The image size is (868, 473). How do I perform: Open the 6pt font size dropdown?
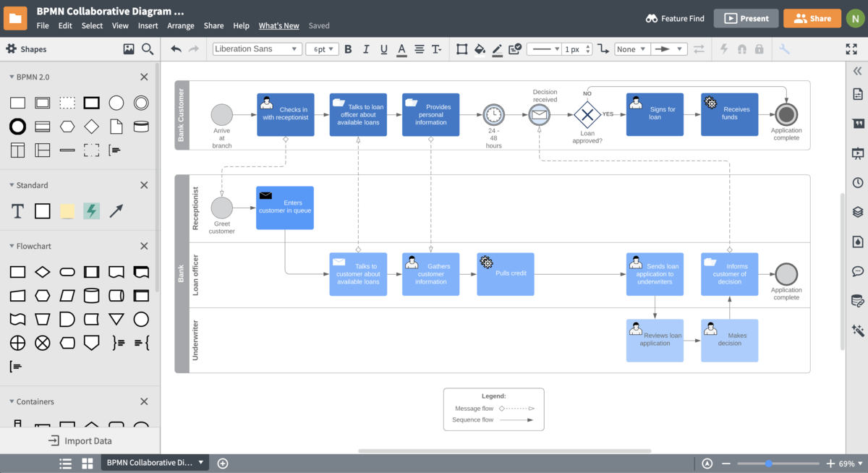(x=322, y=48)
